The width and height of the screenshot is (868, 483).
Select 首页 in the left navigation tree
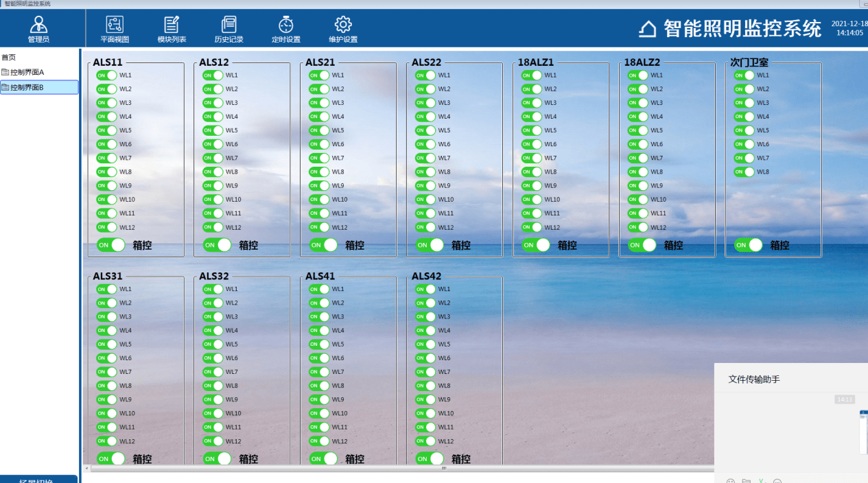pyautogui.click(x=9, y=58)
